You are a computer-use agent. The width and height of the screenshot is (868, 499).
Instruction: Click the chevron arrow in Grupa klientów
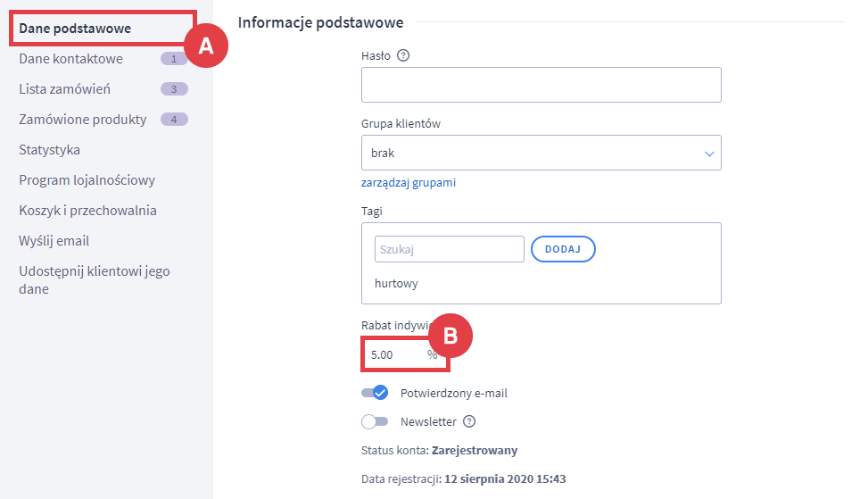point(710,154)
